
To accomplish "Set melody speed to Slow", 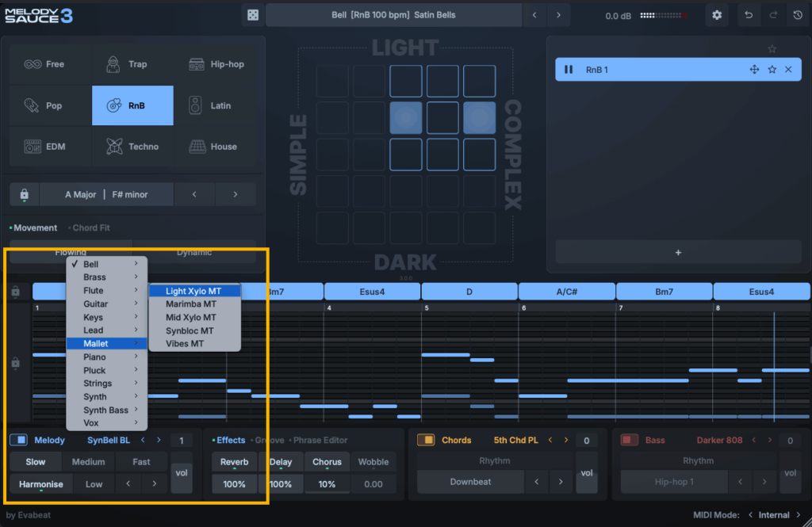I will [x=36, y=462].
